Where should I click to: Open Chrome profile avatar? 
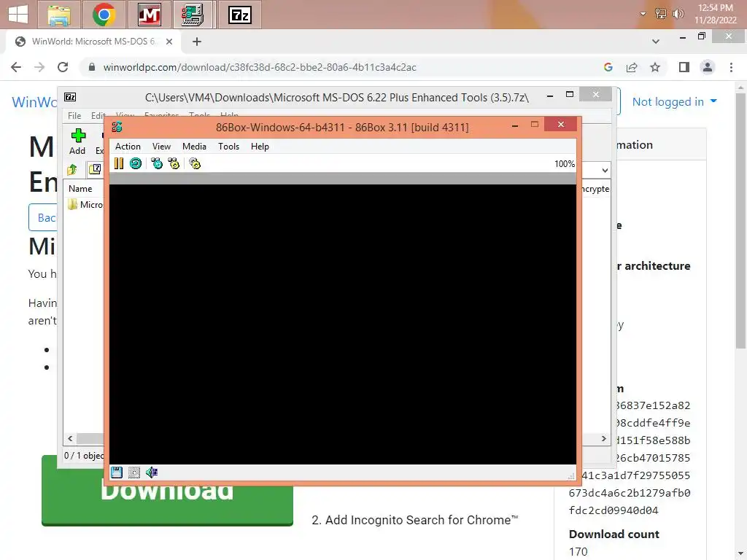tap(708, 67)
